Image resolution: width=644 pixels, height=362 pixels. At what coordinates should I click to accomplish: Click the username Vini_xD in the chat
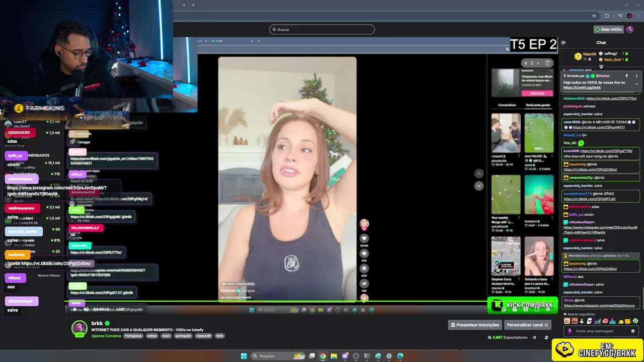point(570,143)
